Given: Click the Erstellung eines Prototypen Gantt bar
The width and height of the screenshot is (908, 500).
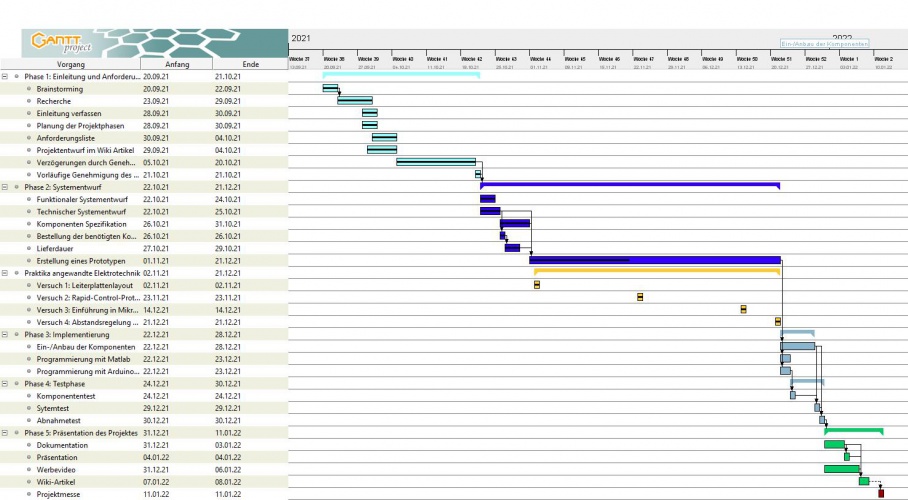Looking at the screenshot, I should pos(654,260).
